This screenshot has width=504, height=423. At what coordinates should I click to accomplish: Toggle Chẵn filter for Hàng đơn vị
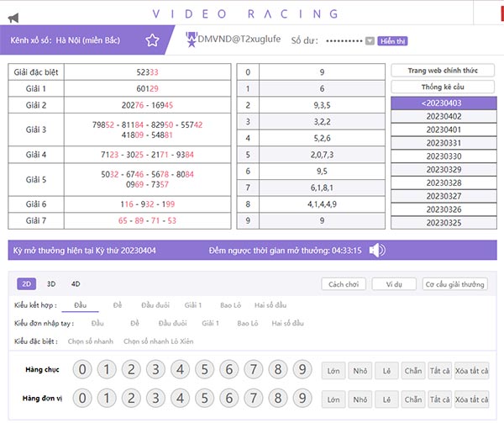(x=412, y=399)
